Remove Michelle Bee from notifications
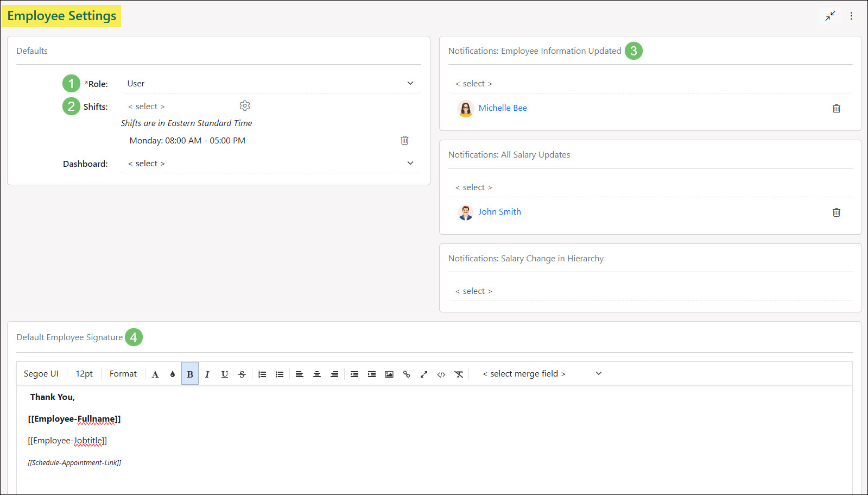Screen dimensions: 868x495 (x=836, y=109)
